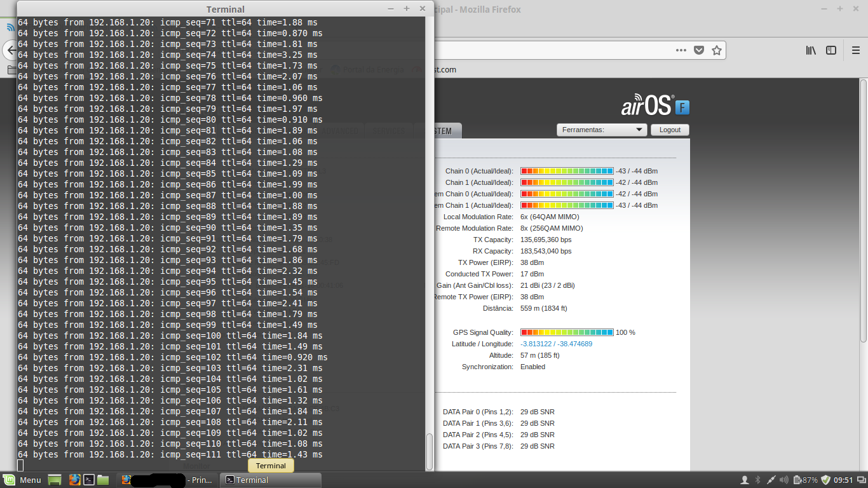
Task: Open Firefox page actions three-dot menu
Action: coord(681,50)
